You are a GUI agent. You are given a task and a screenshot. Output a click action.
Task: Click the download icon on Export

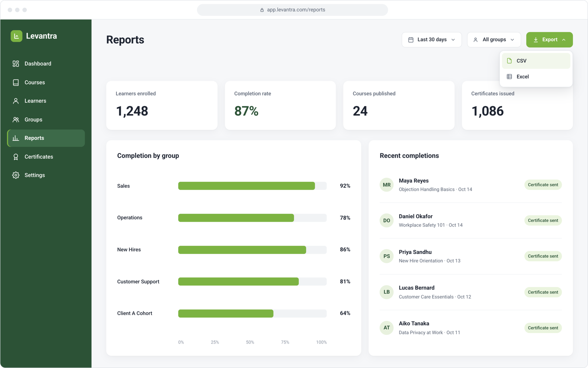[x=536, y=40]
